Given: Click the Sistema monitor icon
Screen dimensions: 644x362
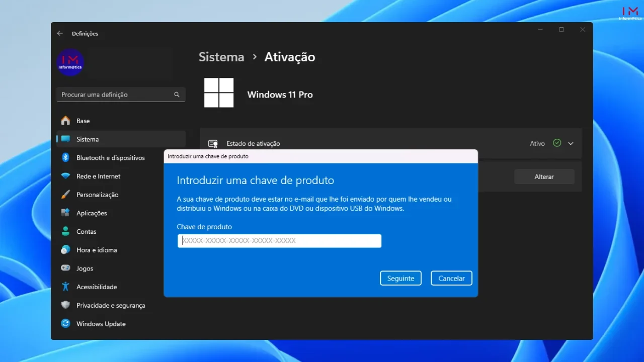Looking at the screenshot, I should (65, 139).
